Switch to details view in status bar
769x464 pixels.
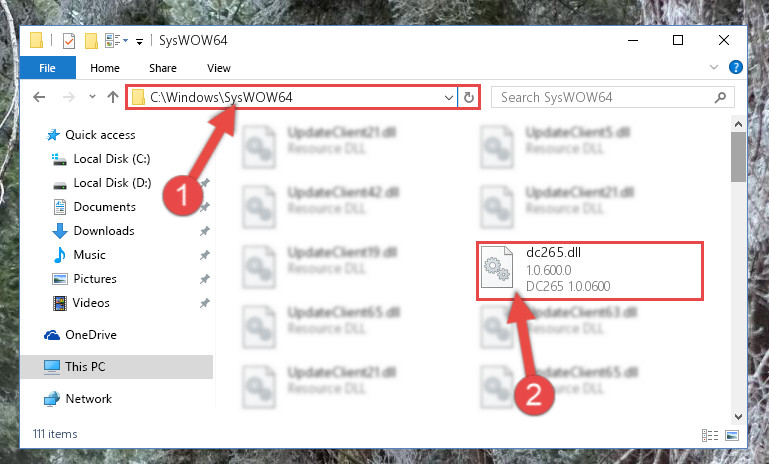[x=710, y=435]
